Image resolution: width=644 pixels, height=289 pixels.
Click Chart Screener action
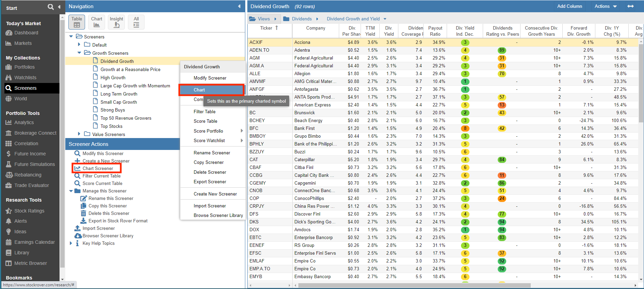[97, 168]
